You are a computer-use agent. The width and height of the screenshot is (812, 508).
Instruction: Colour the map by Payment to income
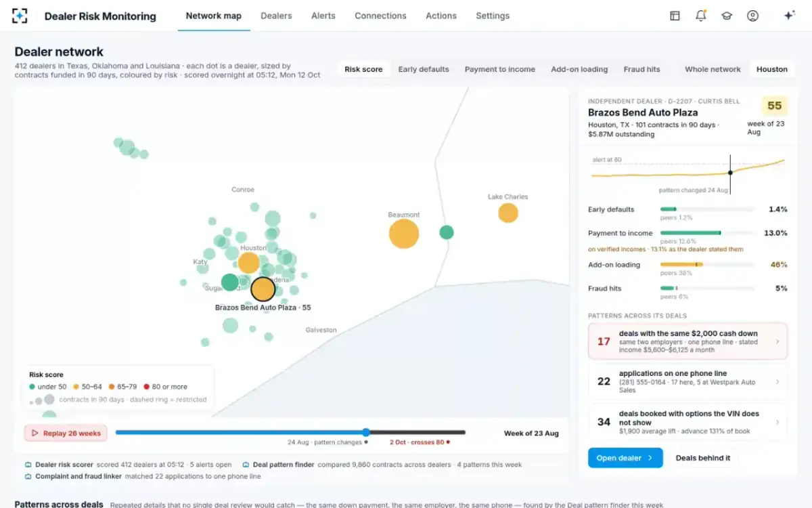click(x=500, y=69)
